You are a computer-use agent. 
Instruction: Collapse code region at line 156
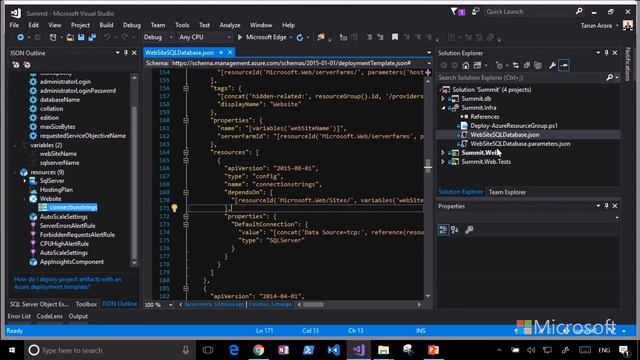pyautogui.click(x=186, y=88)
